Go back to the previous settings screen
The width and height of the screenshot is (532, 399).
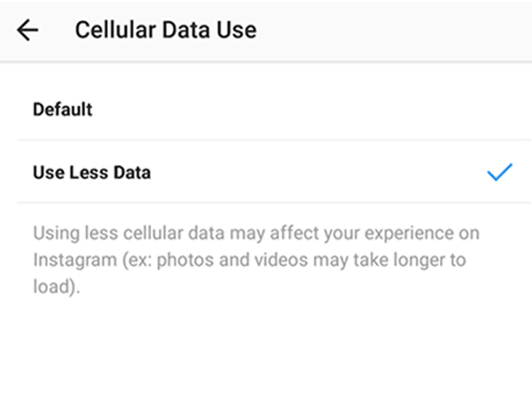tap(28, 30)
